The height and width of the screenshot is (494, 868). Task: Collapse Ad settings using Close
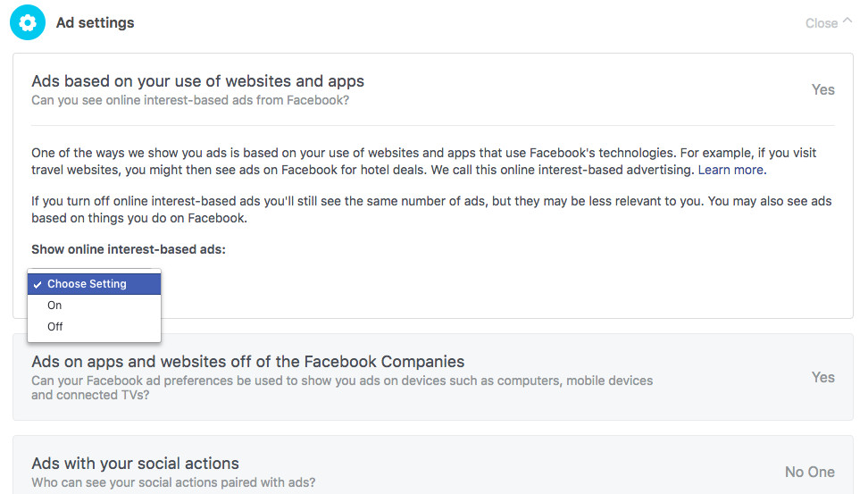[x=822, y=23]
